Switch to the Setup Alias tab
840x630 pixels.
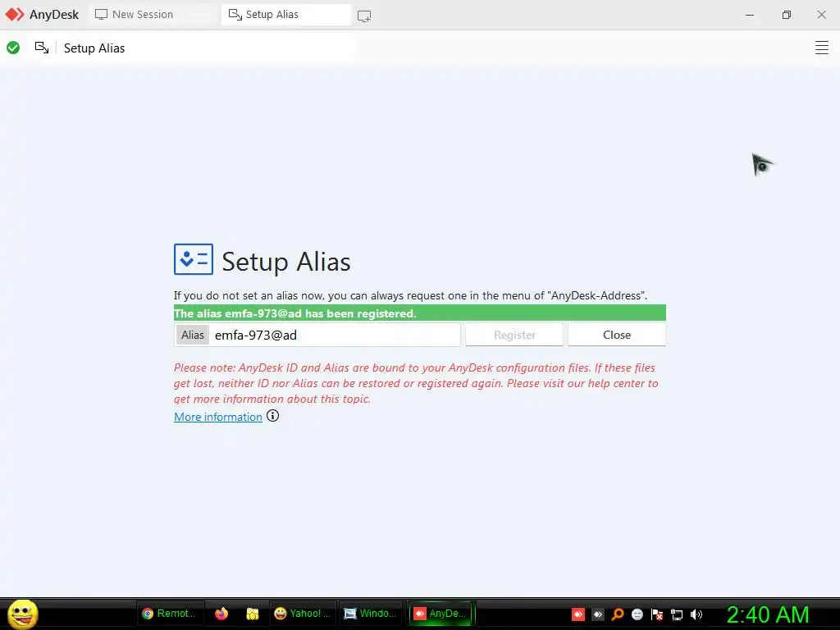(285, 15)
